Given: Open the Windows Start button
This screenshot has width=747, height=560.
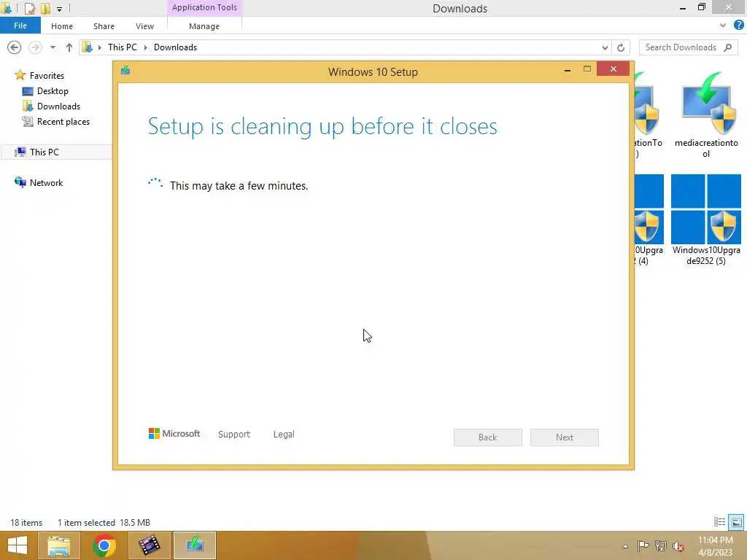Looking at the screenshot, I should point(18,545).
